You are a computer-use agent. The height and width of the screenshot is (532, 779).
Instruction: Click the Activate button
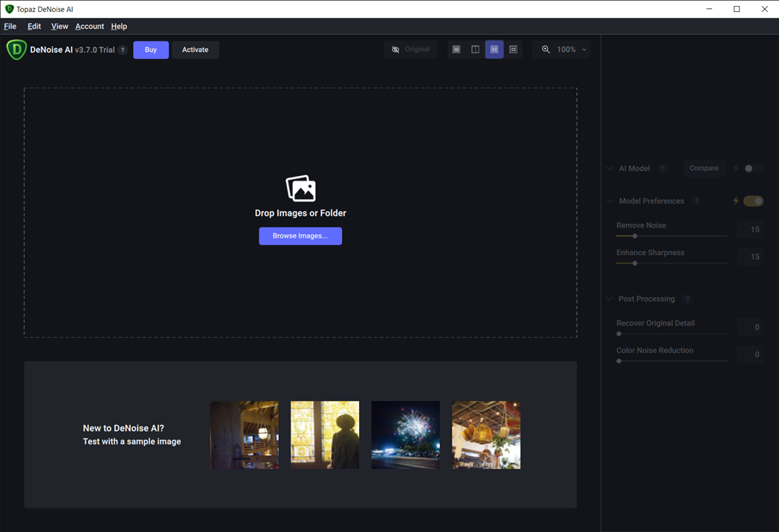pos(195,50)
